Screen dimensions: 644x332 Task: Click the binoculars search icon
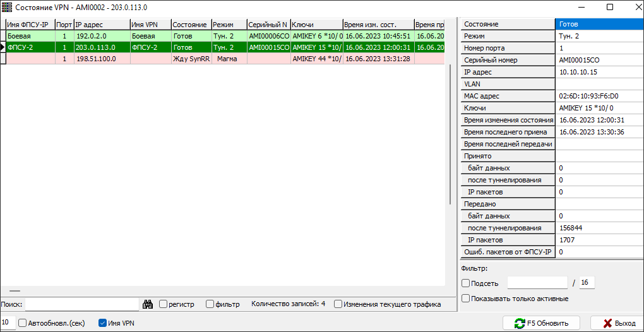pyautogui.click(x=148, y=304)
